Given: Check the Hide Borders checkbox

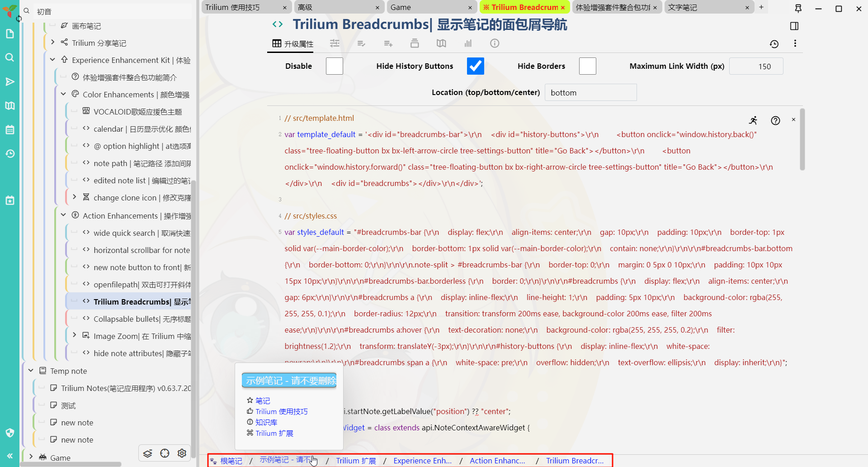Looking at the screenshot, I should 587,66.
